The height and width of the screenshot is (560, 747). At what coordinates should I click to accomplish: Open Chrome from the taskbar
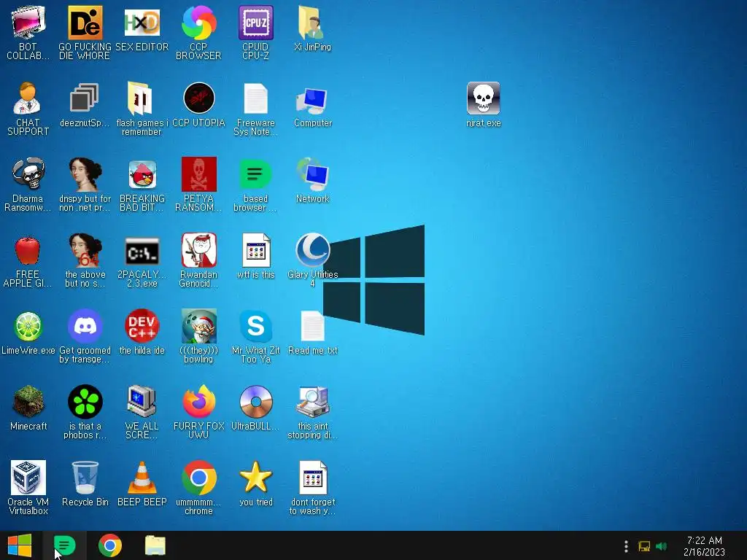point(110,545)
